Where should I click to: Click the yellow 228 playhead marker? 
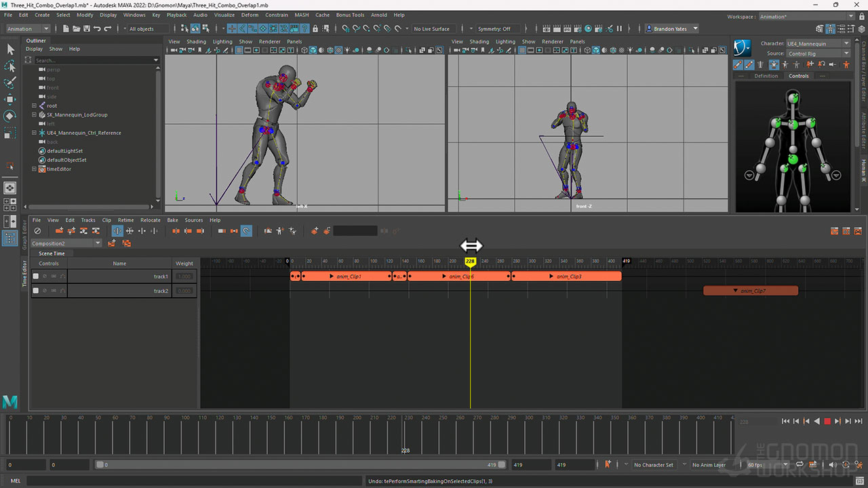point(470,262)
